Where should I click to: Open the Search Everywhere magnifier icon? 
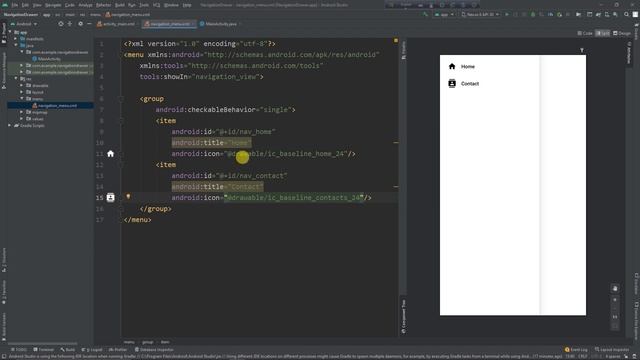click(x=627, y=14)
